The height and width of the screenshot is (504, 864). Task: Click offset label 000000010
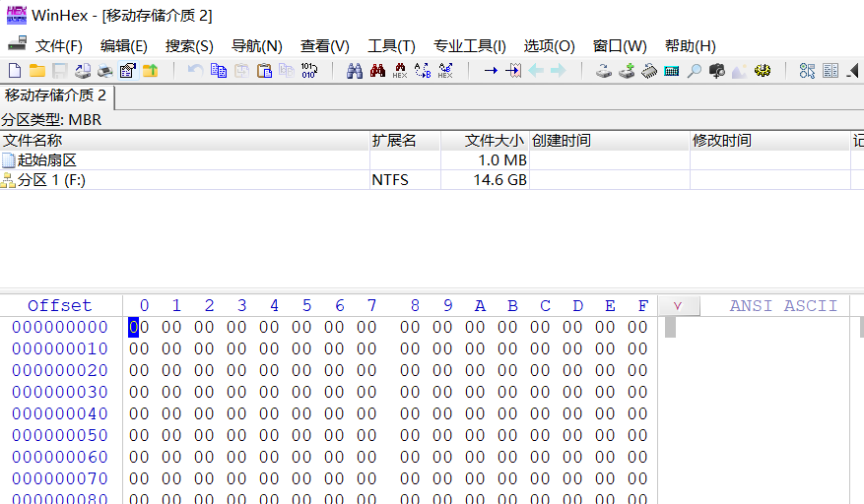59,348
